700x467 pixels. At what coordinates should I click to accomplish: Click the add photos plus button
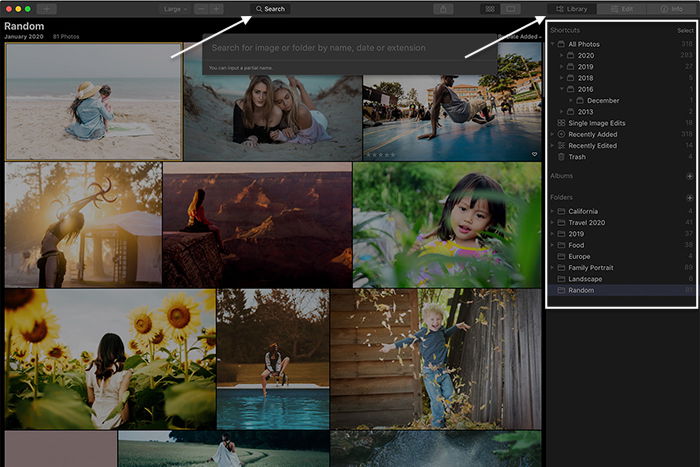46,9
